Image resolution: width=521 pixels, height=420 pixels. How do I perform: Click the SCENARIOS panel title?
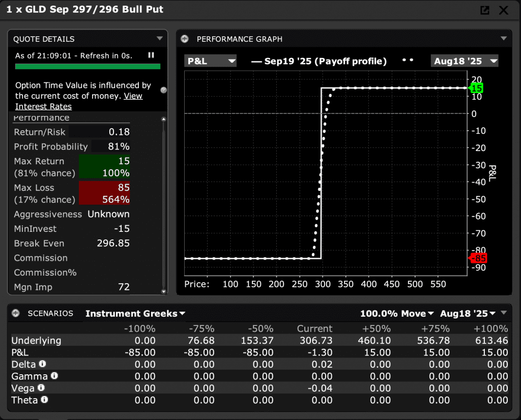(50, 313)
